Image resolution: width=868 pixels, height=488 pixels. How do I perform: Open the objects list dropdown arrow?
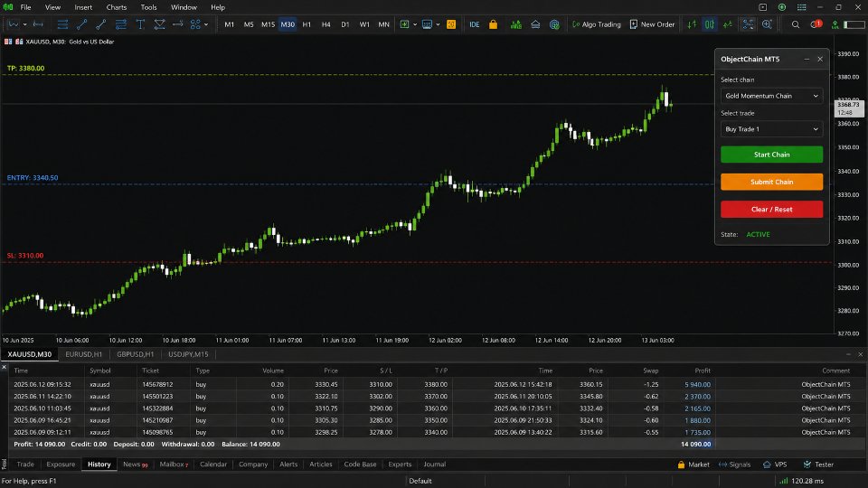point(206,24)
